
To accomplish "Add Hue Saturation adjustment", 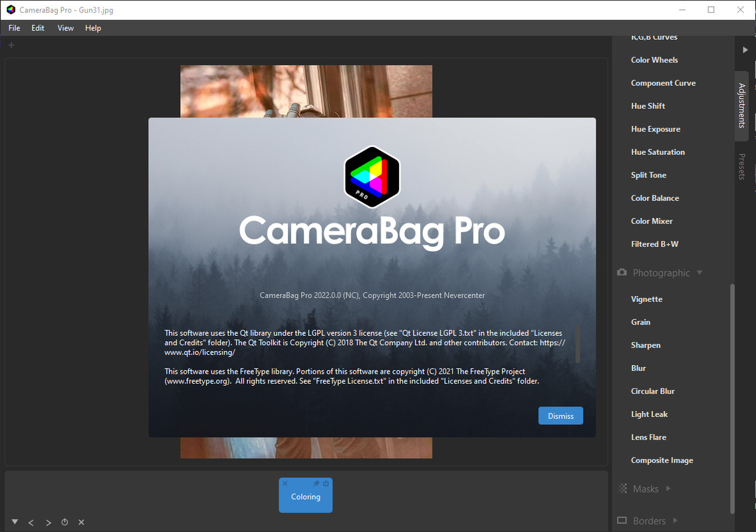I will point(658,152).
